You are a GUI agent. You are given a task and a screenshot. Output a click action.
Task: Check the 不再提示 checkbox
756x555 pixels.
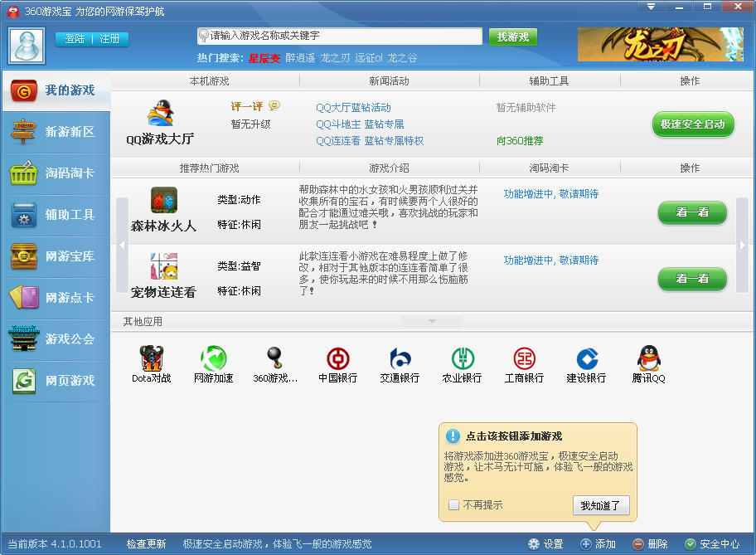pos(453,504)
